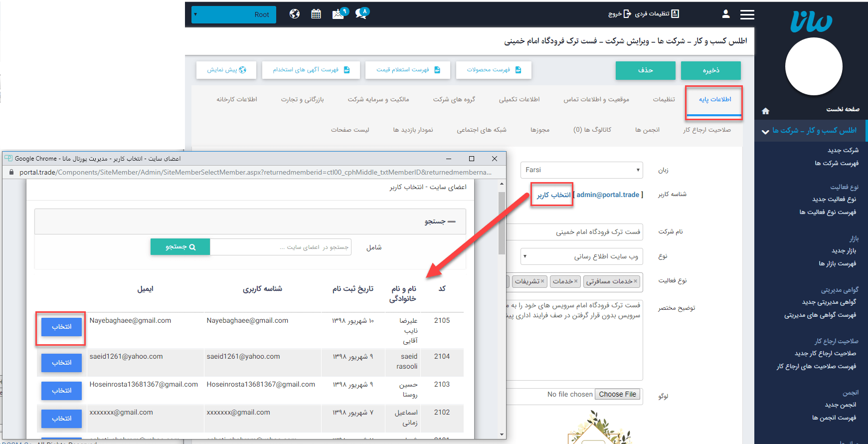Open the globe website icon in top bar
The width and height of the screenshot is (868, 444).
click(x=295, y=14)
